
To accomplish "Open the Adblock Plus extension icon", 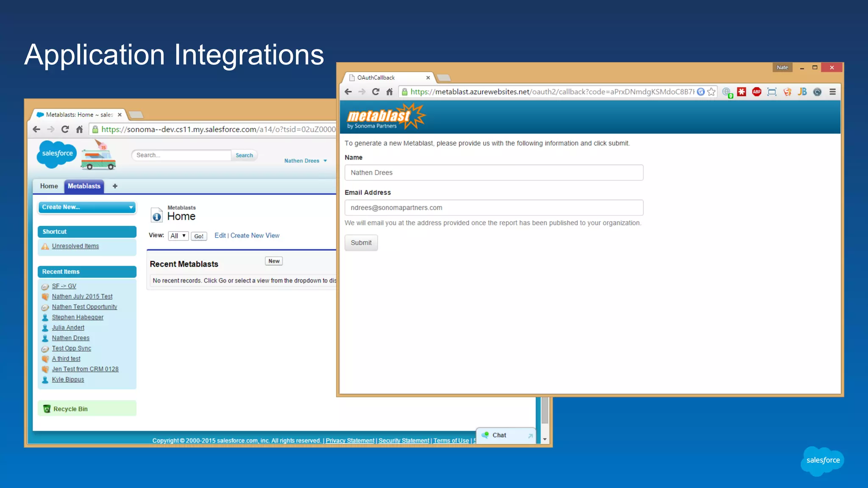I will pyautogui.click(x=757, y=92).
